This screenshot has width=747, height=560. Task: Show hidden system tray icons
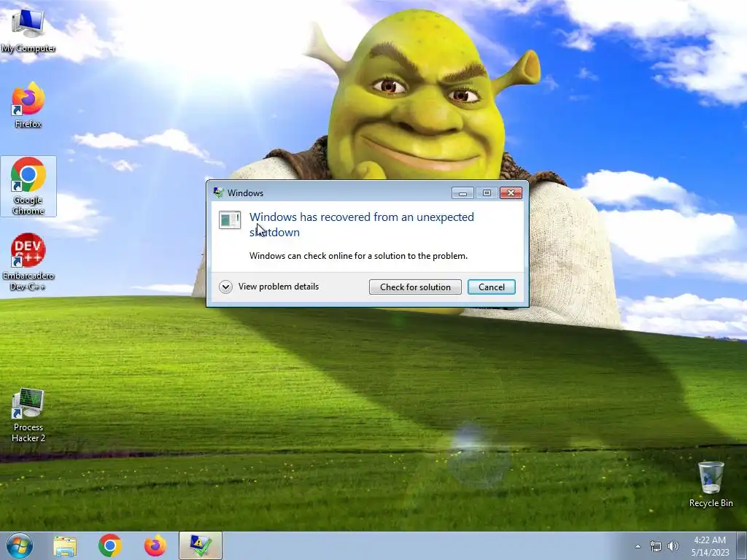(x=638, y=546)
